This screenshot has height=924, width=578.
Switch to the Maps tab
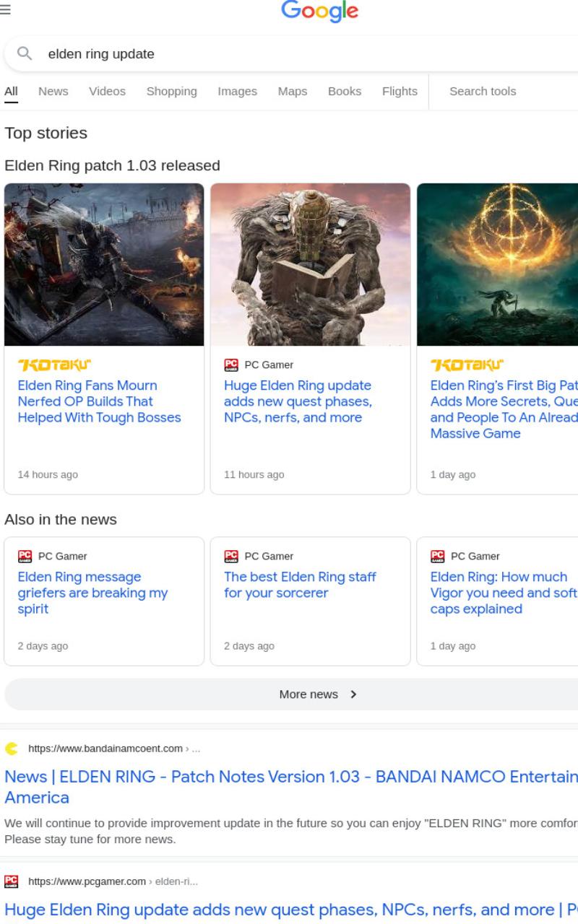click(293, 91)
